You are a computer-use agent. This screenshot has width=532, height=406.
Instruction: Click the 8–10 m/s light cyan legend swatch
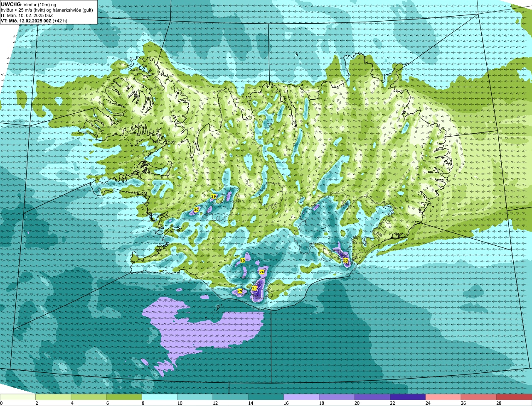160,397
